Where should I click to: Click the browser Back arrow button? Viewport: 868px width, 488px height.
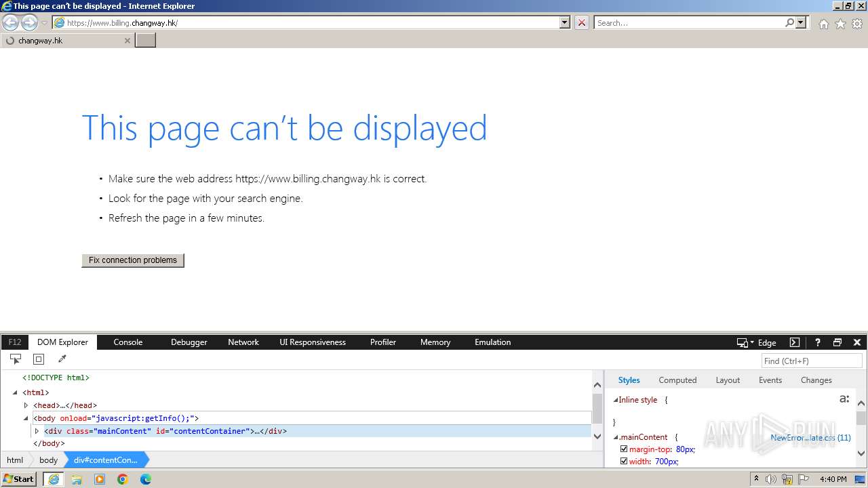(11, 22)
